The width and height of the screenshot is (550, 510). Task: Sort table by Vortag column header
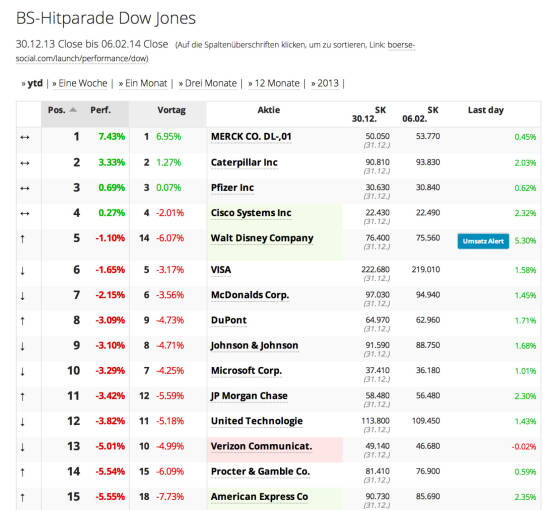[171, 110]
